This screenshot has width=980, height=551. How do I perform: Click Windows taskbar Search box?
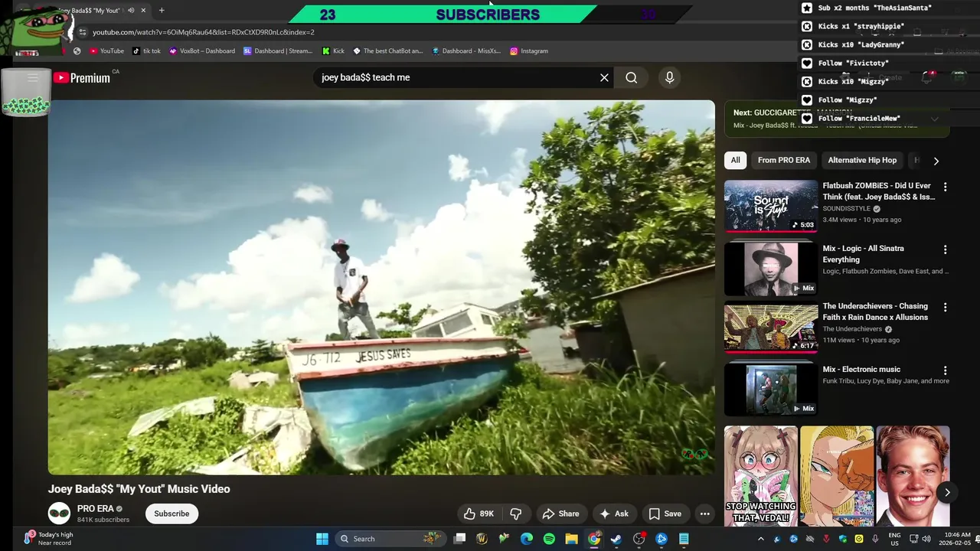pos(390,539)
